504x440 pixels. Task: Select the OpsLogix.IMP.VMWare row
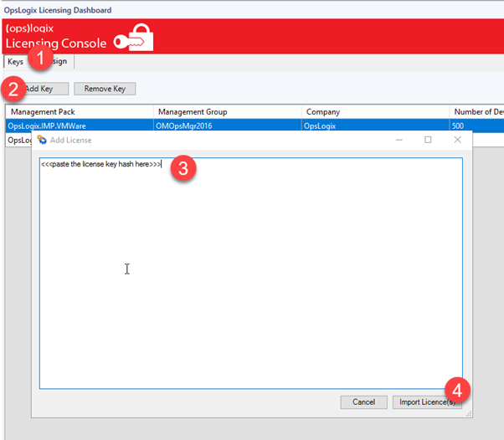coord(255,125)
